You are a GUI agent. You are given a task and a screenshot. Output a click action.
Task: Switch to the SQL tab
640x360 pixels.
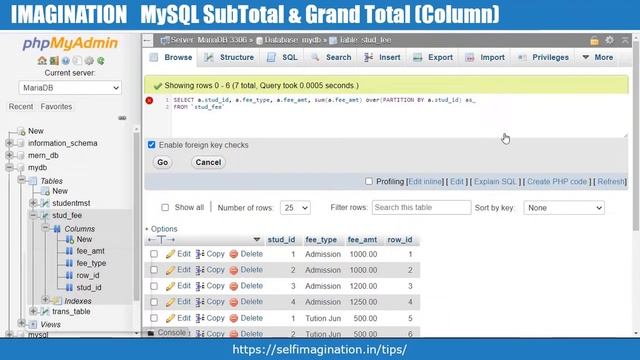[x=282, y=58]
